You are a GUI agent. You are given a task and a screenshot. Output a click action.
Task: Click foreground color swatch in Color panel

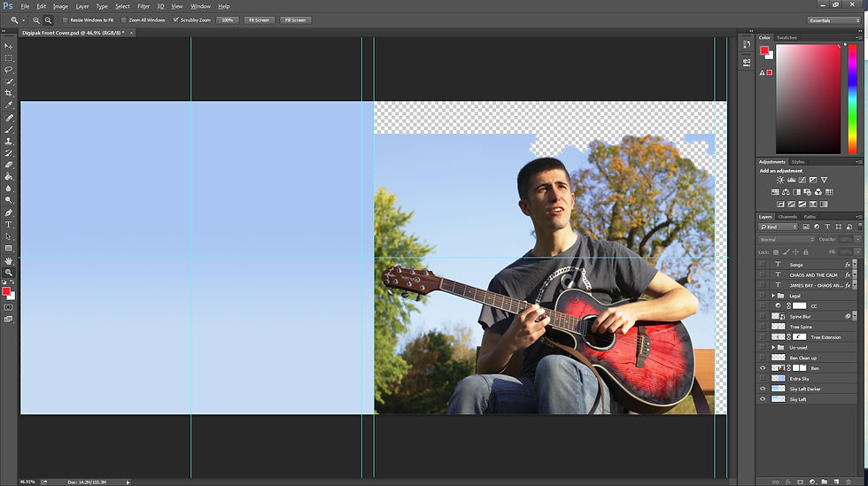(x=763, y=50)
